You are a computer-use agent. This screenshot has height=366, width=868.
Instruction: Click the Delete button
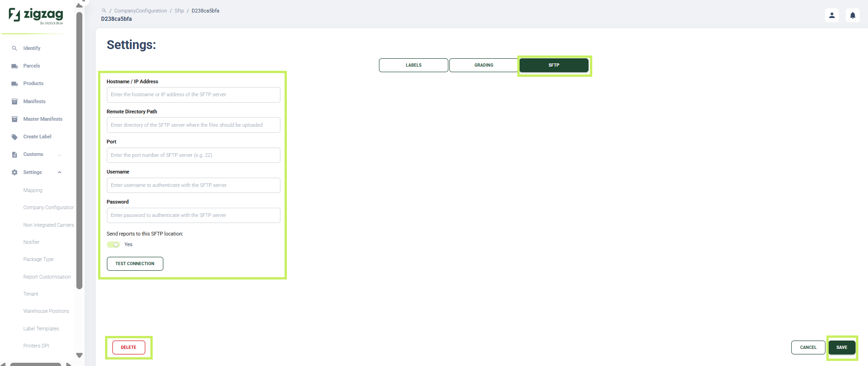pos(129,347)
